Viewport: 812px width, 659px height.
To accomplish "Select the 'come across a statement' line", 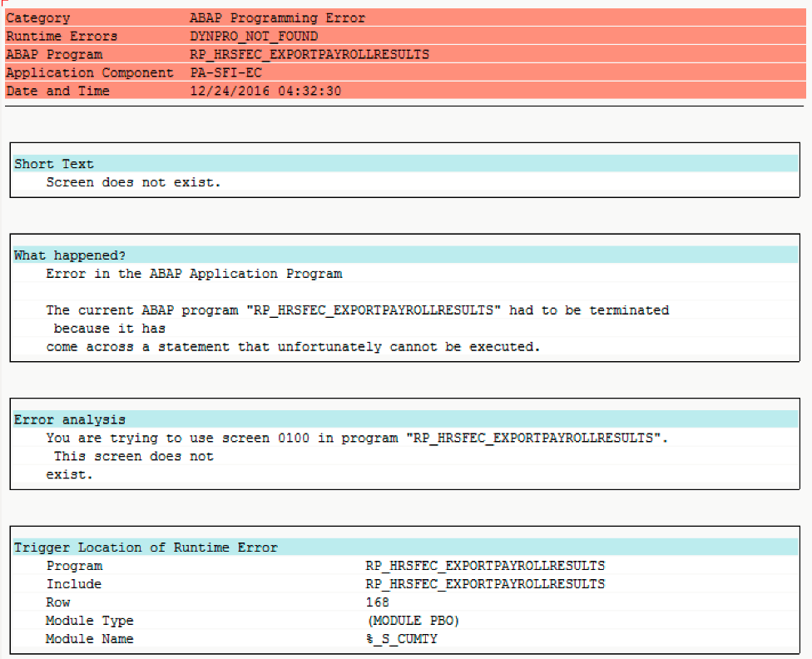I will click(293, 347).
